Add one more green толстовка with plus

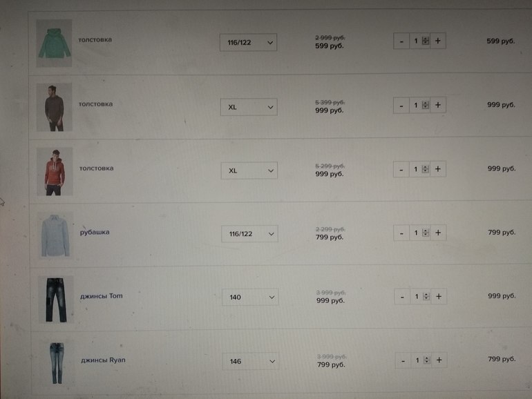pos(437,41)
